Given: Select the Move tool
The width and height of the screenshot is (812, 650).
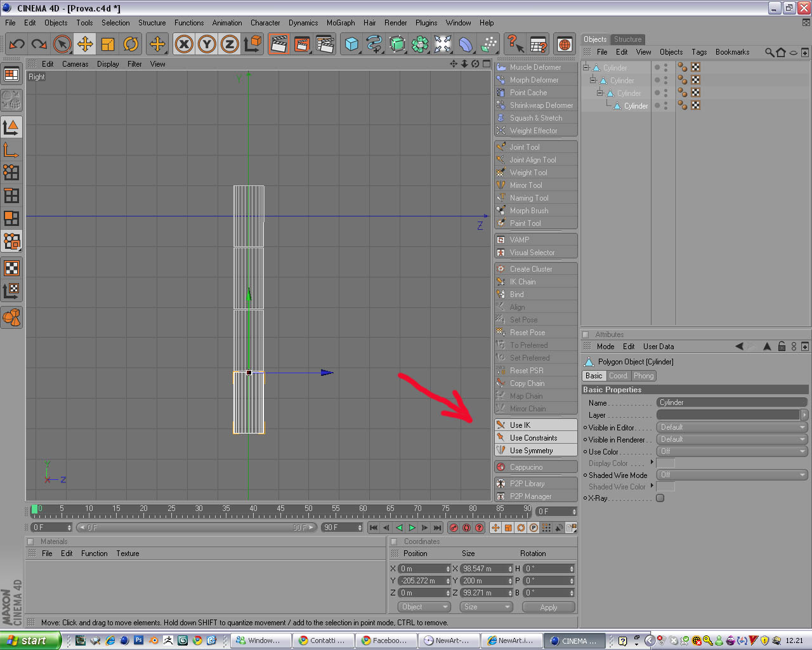Looking at the screenshot, I should click(85, 44).
